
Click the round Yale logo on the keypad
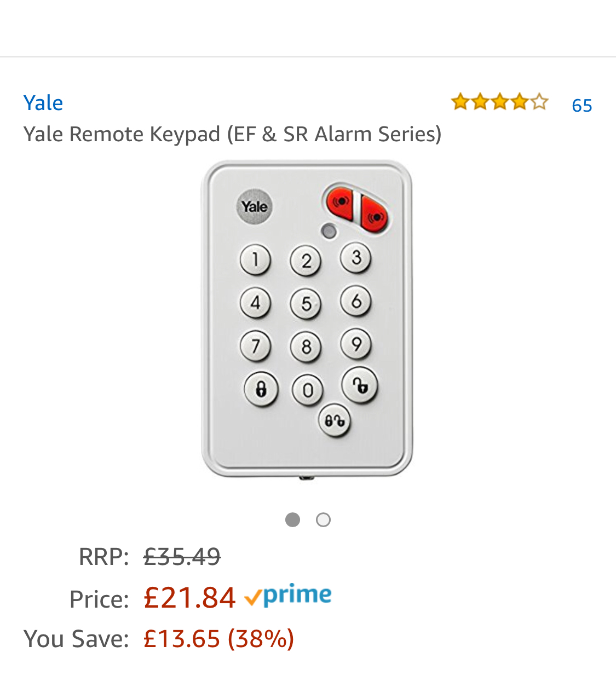(x=254, y=206)
